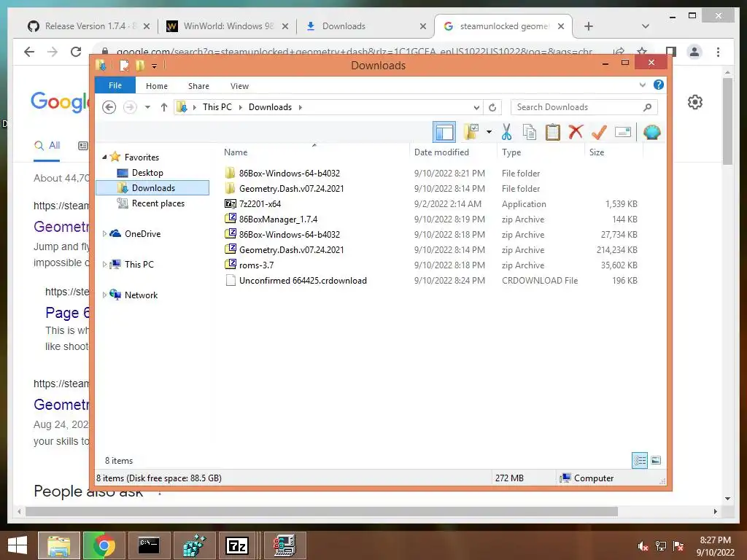Select 7z2201-x64 application file

point(260,204)
